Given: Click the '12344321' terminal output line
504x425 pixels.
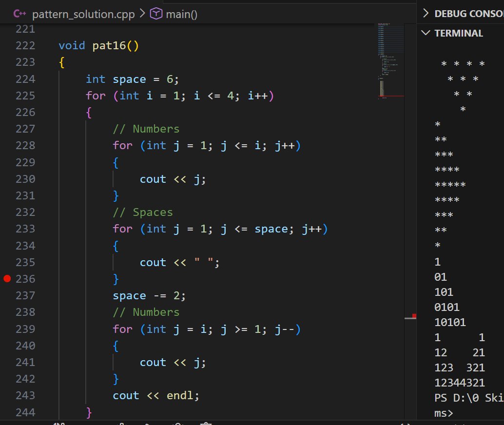Looking at the screenshot, I should (x=460, y=383).
